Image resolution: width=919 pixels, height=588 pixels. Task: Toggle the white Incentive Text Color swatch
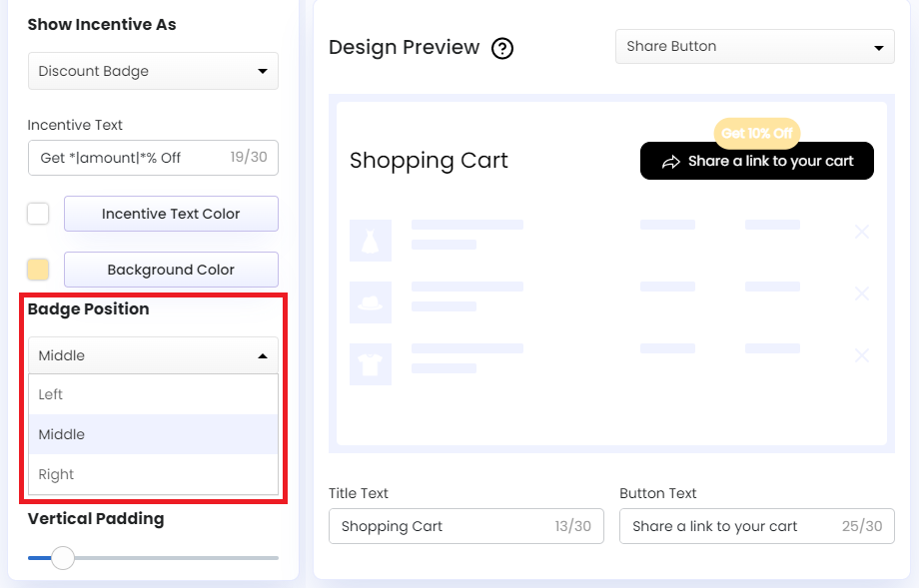click(x=37, y=213)
